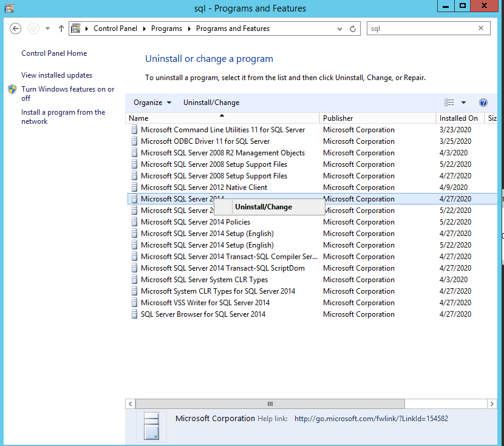Click the shield icon beside Turn Windows features
The image size is (504, 446).
pos(12,89)
